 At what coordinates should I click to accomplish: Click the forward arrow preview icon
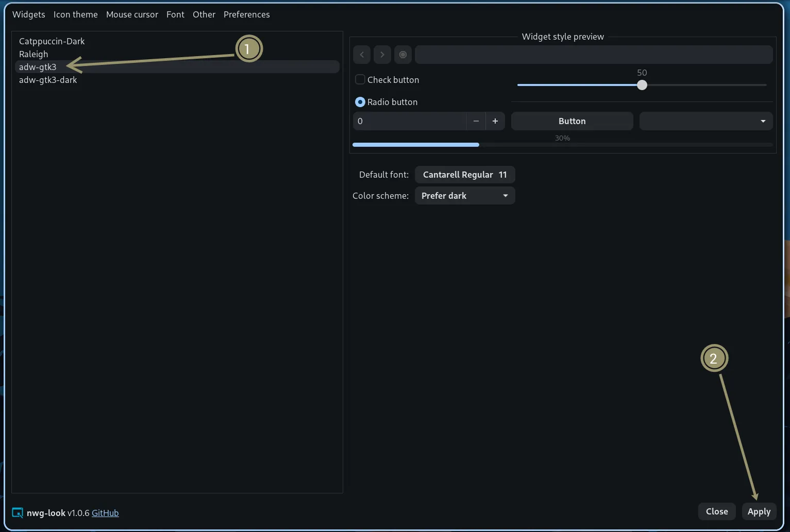pyautogui.click(x=382, y=55)
